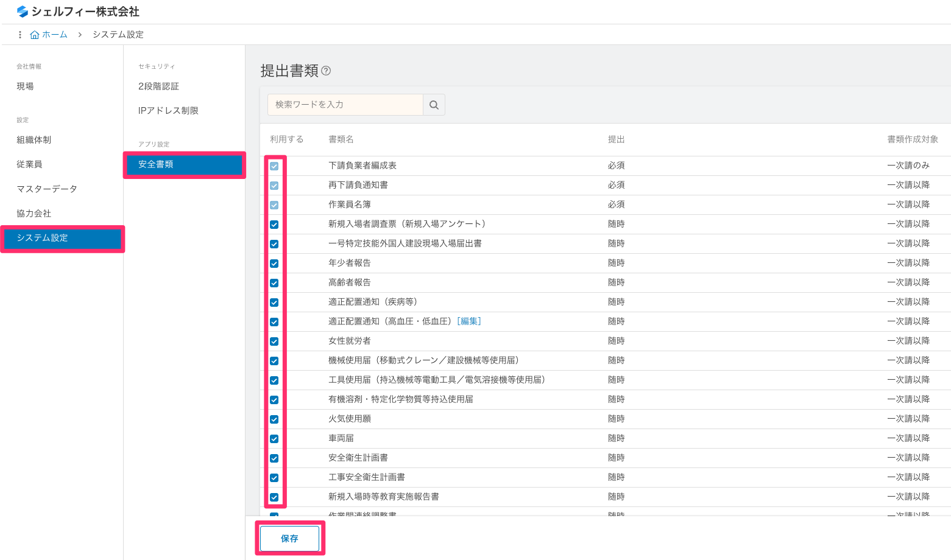The width and height of the screenshot is (951, 560).
Task: Click the magnifier icon to run a search
Action: (433, 104)
